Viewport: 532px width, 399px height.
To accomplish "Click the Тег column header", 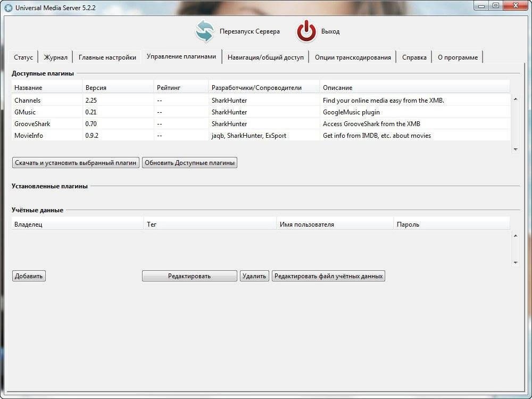I will 210,225.
